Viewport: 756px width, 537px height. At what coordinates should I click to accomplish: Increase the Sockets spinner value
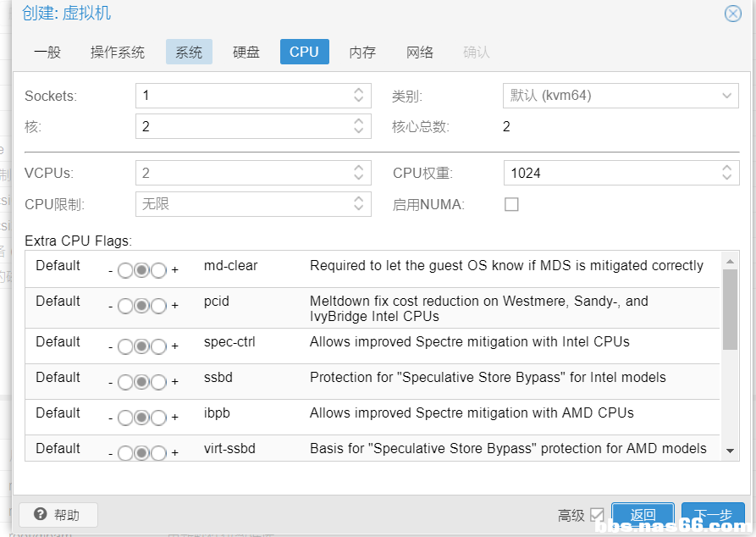point(359,91)
